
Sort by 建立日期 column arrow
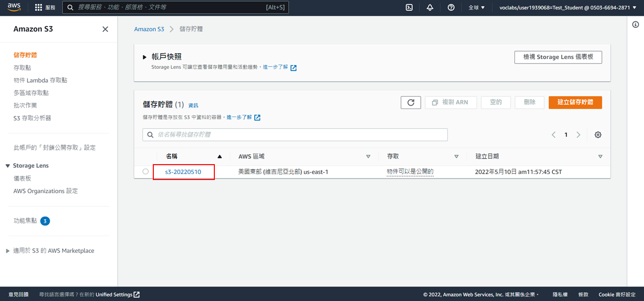(x=600, y=157)
